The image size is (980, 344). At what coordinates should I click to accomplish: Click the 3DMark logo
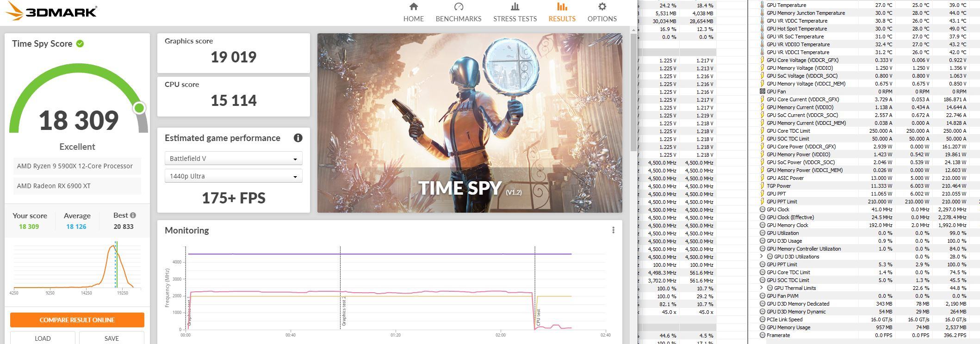pos(51,12)
